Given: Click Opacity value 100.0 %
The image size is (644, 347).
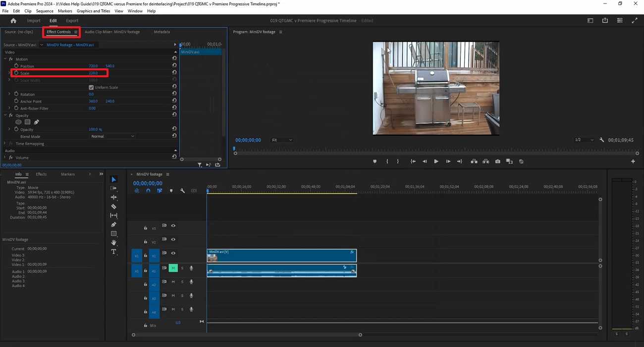Looking at the screenshot, I should tap(95, 129).
